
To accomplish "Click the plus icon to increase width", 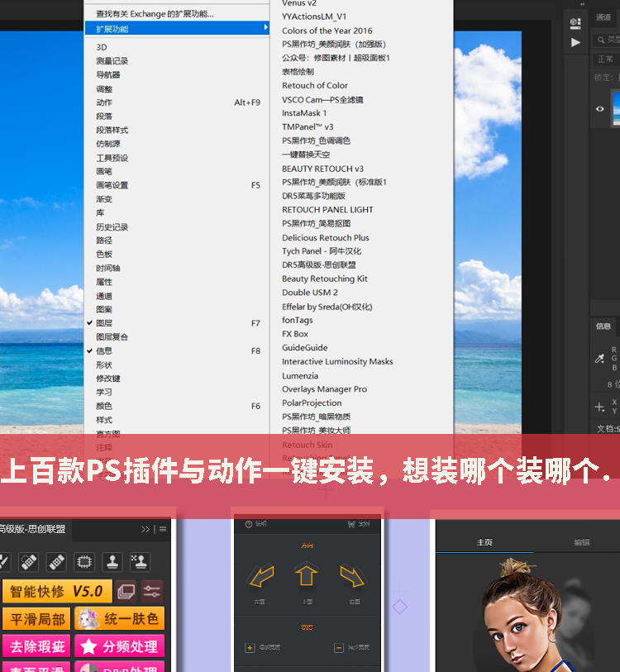I will [x=250, y=647].
